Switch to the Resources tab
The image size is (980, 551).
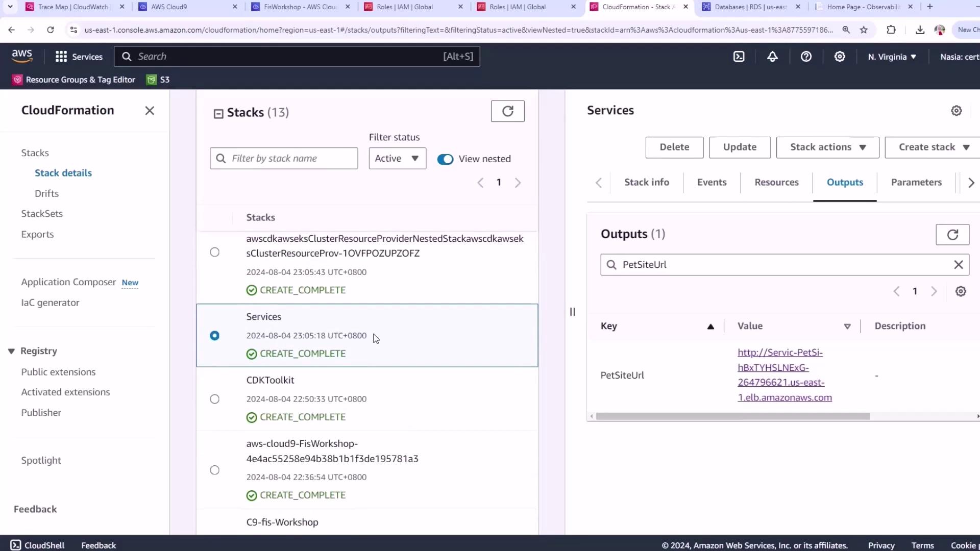[x=776, y=182]
